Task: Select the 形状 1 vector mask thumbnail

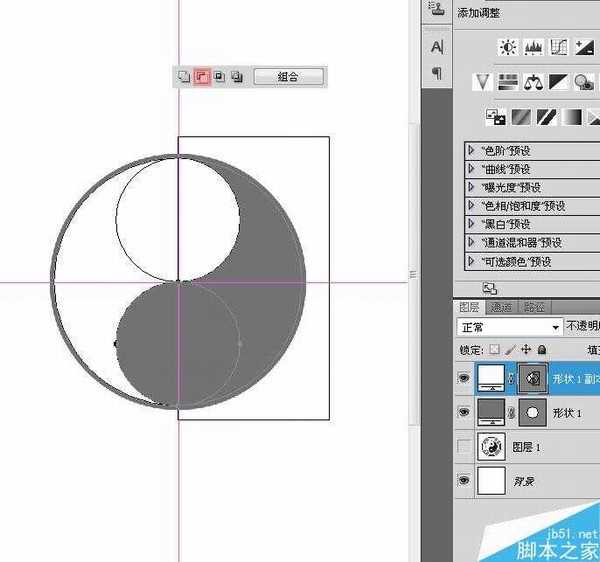Action: pyautogui.click(x=533, y=412)
